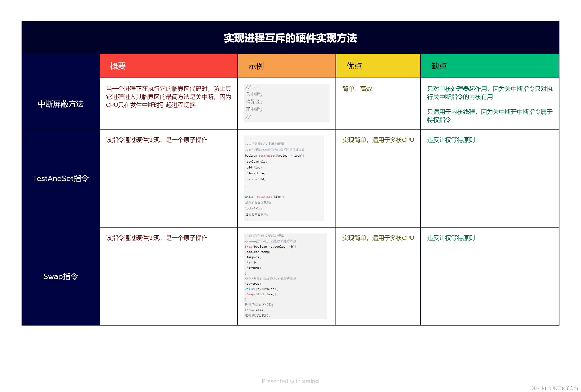Click the Swap(boolean *a,boolean *b){ line
This screenshot has height=392, width=581.
click(270, 247)
